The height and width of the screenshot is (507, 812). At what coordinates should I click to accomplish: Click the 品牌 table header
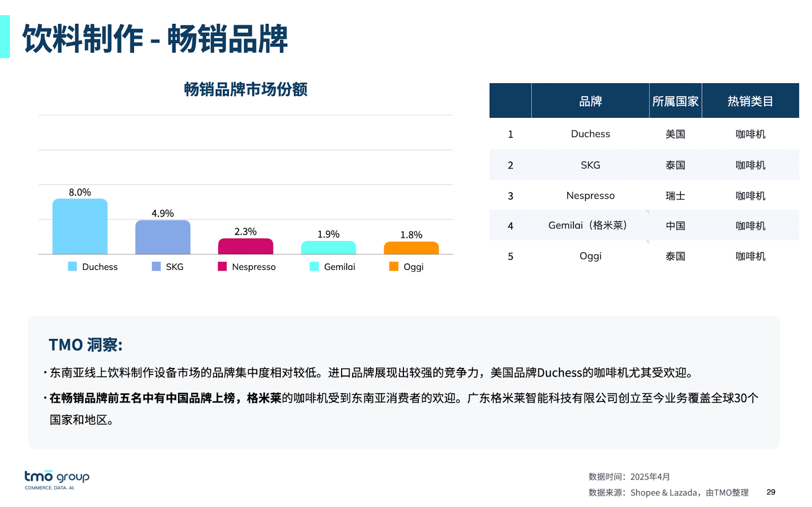pyautogui.click(x=590, y=101)
